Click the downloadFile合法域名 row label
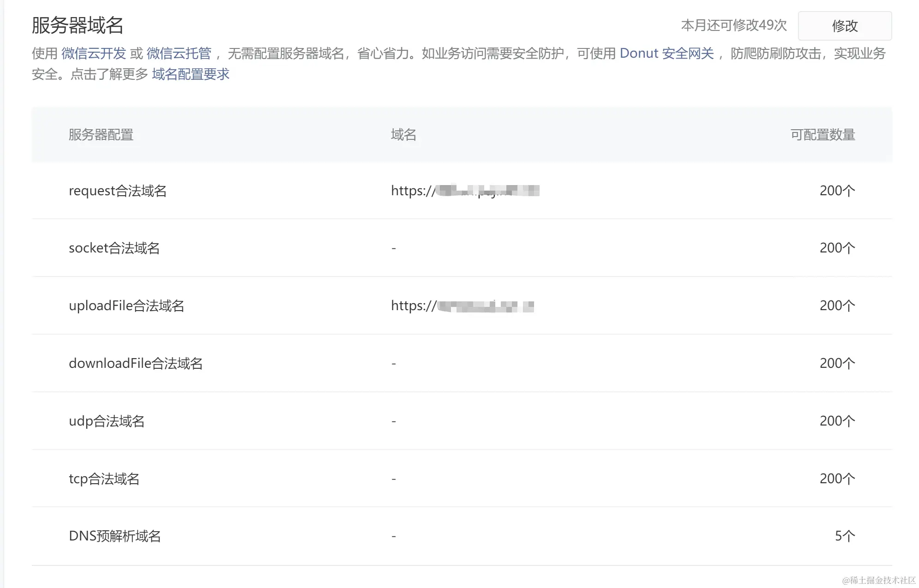The height and width of the screenshot is (588, 919). [135, 363]
